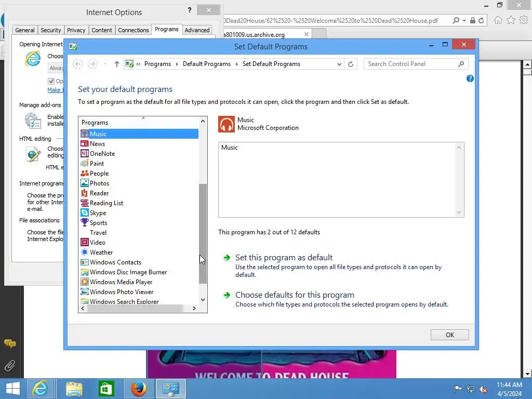
Task: Click the Programs column header
Action: pyautogui.click(x=138, y=123)
